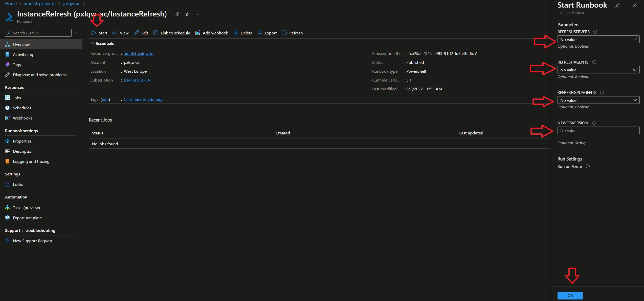The width and height of the screenshot is (644, 301).
Task: Click the Add webhook icon
Action: point(198,33)
